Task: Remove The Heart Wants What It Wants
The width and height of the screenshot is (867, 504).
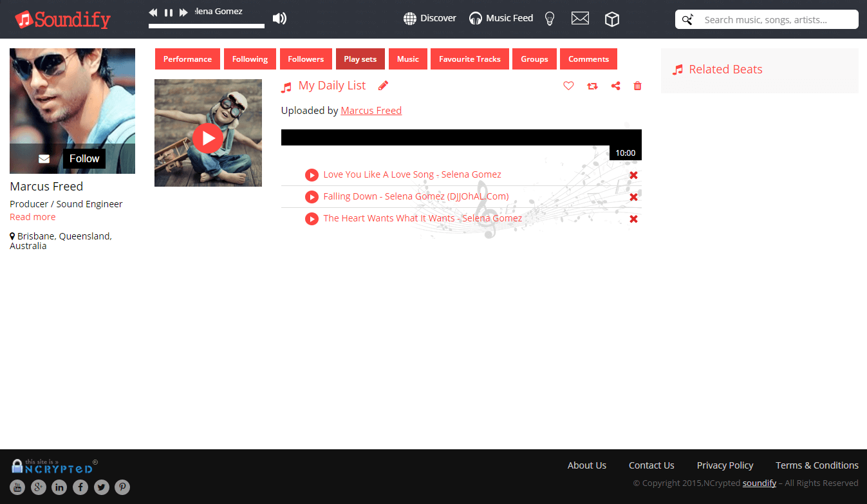Action: click(633, 219)
